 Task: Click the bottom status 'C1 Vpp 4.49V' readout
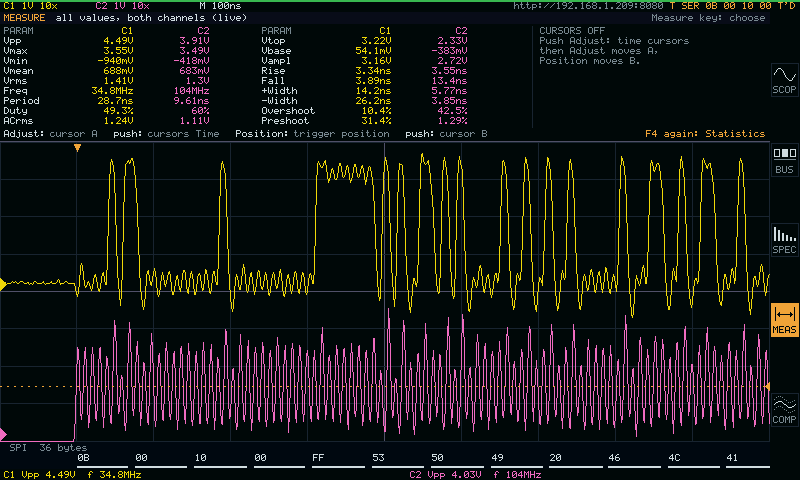(39, 475)
